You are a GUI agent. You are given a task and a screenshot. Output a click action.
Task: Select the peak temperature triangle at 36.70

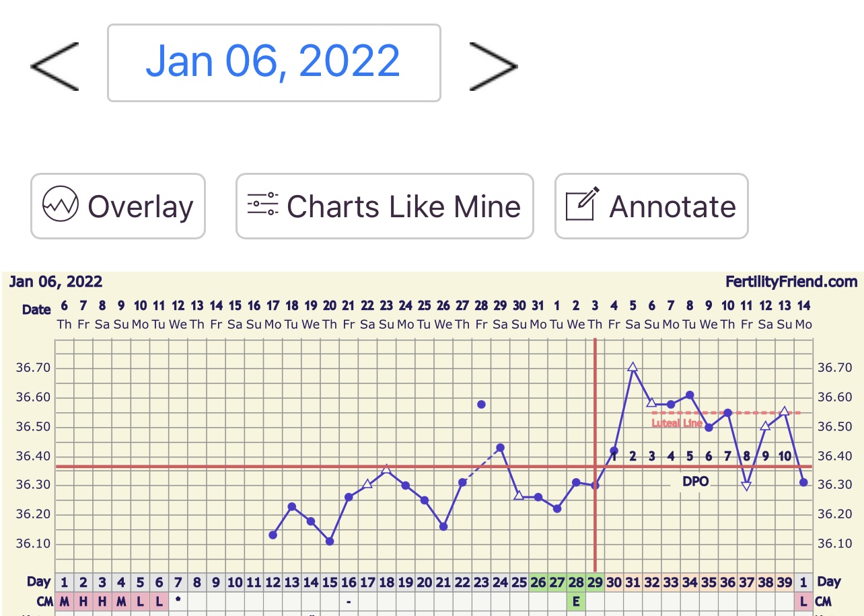point(633,367)
